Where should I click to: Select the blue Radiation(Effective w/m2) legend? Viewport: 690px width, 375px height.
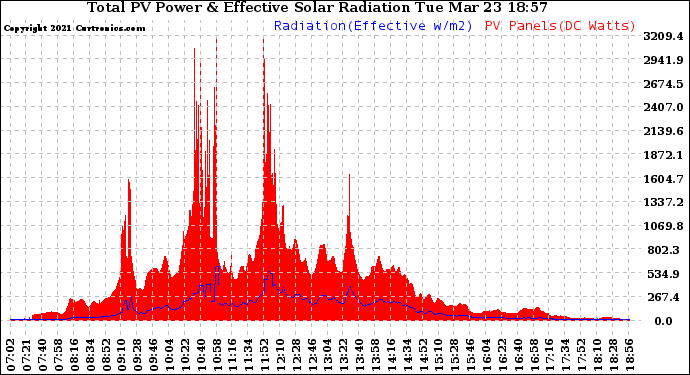pyautogui.click(x=373, y=26)
